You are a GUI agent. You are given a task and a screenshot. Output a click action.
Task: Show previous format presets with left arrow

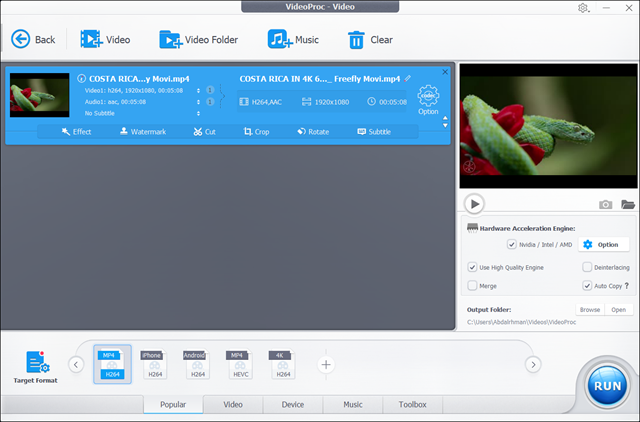[x=76, y=364]
